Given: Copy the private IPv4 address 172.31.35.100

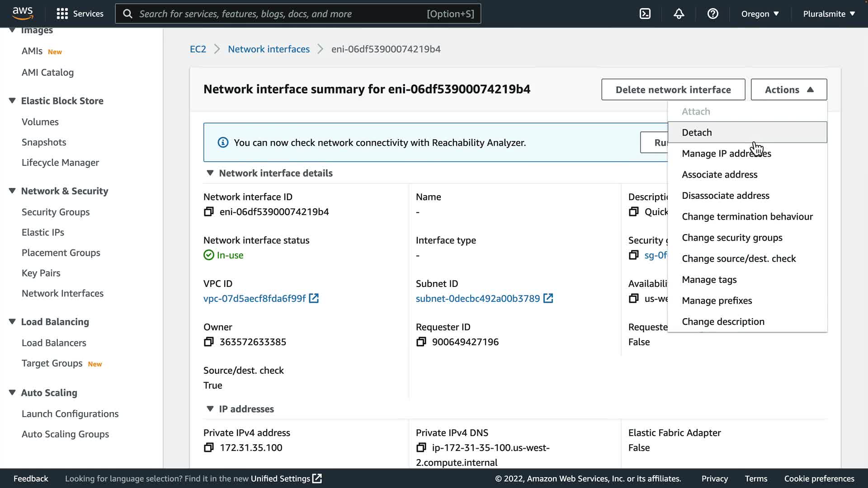Looking at the screenshot, I should (208, 448).
